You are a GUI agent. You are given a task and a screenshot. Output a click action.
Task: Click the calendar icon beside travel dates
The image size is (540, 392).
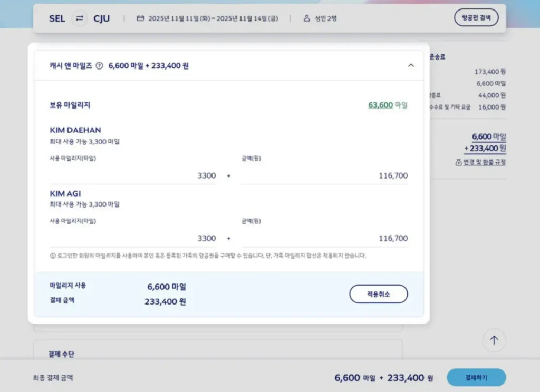coord(140,18)
